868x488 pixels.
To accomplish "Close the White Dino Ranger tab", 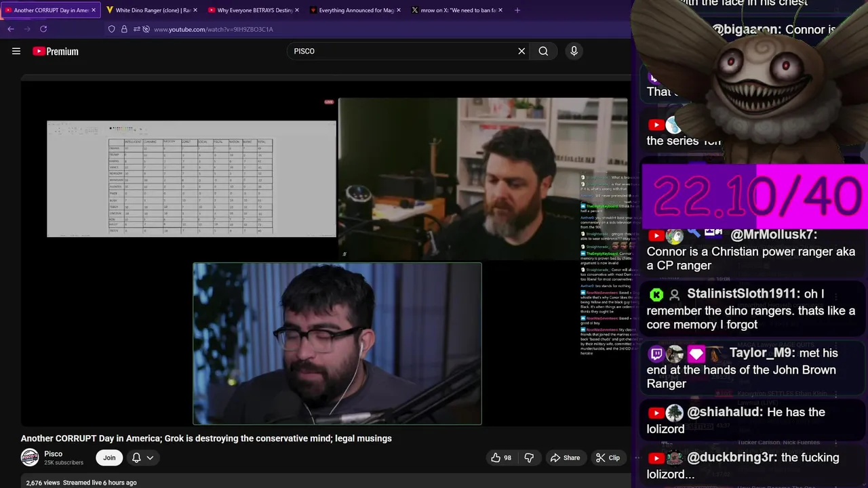I will (195, 10).
